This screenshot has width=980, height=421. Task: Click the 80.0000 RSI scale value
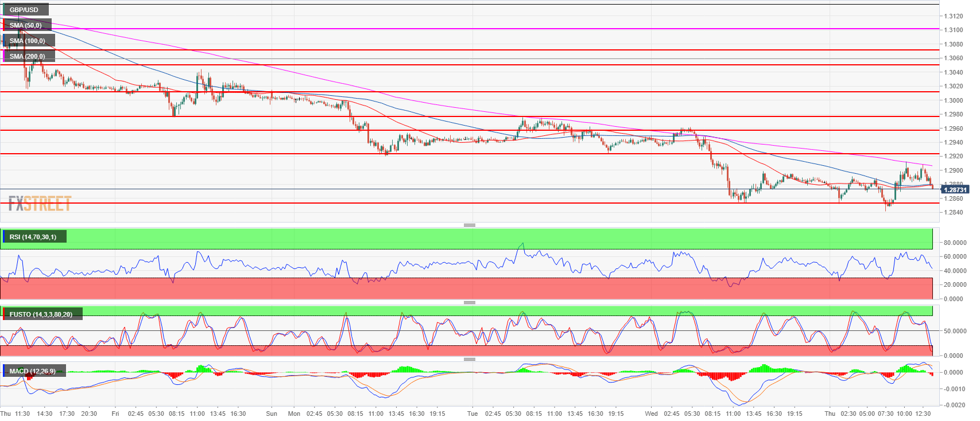pos(955,243)
